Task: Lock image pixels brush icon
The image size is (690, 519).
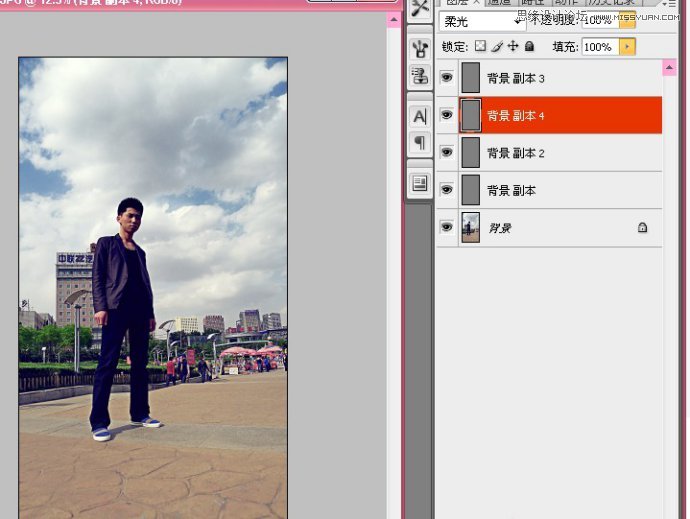Action: tap(497, 46)
